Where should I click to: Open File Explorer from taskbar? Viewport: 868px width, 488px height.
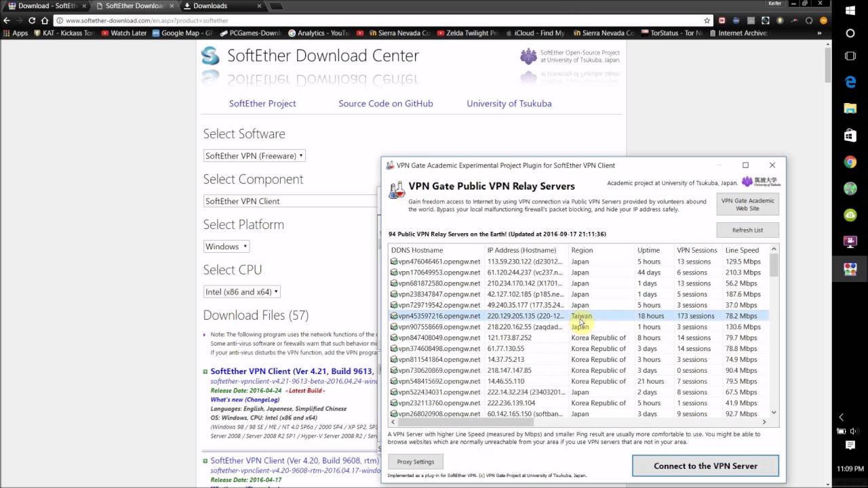[850, 108]
